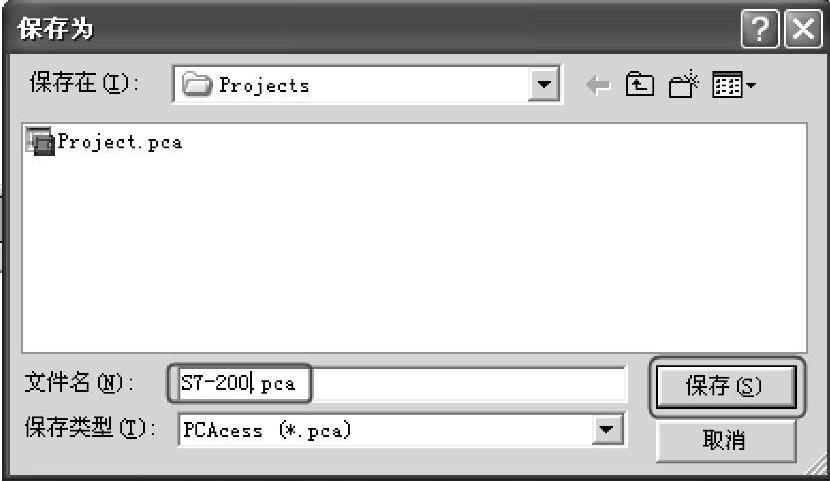The image size is (830, 481).
Task: Go up one folder level
Action: 639,85
